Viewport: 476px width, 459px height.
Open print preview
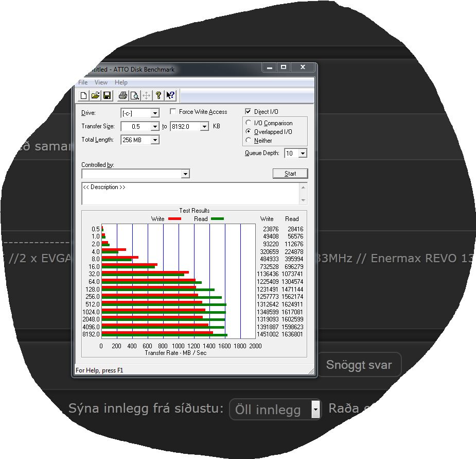click(134, 95)
